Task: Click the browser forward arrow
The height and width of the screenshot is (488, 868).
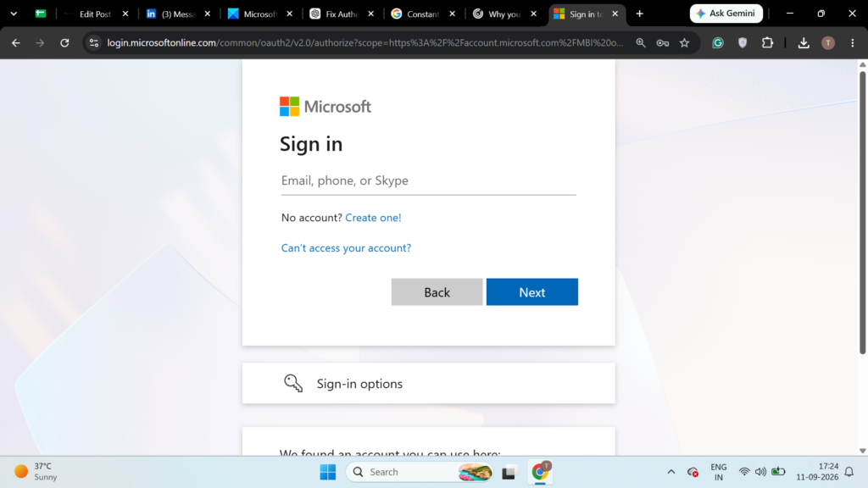Action: tap(40, 42)
